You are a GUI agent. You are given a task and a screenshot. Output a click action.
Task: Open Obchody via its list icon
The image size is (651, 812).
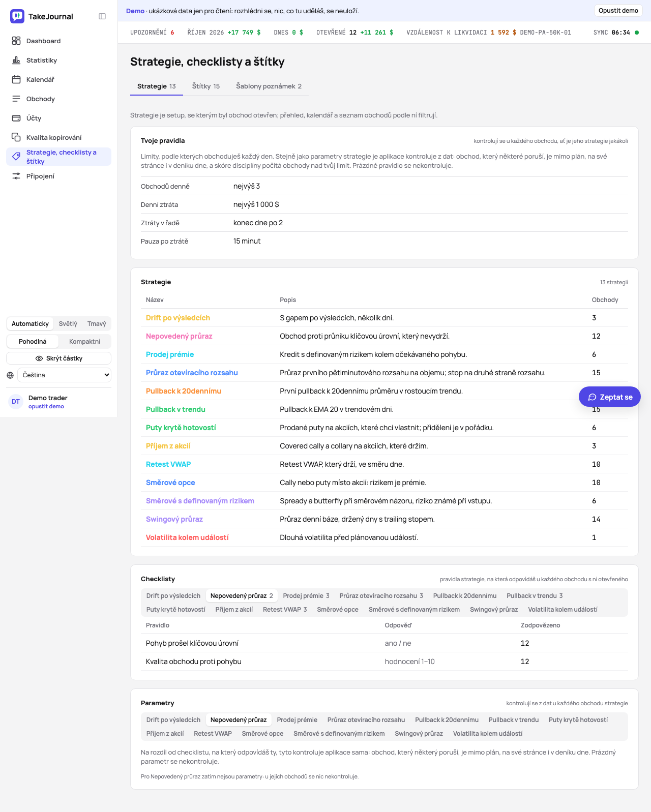pos(16,99)
